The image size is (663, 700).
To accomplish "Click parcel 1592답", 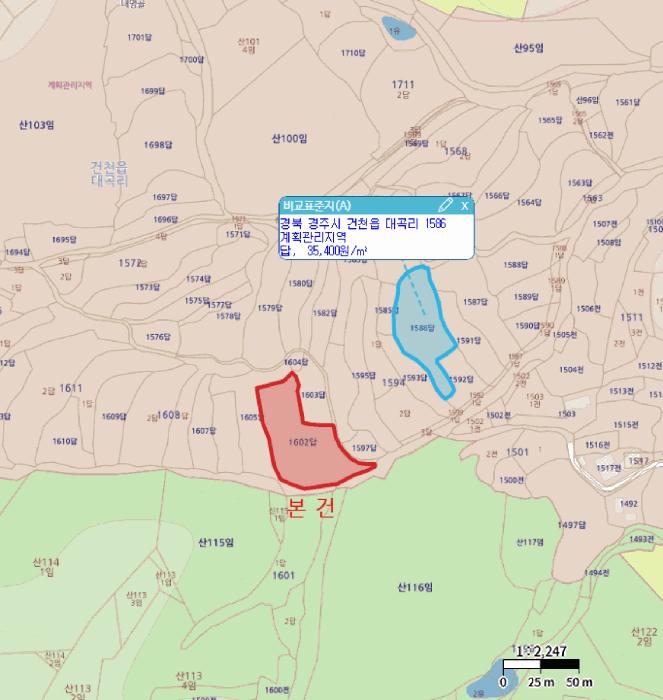I will (461, 379).
